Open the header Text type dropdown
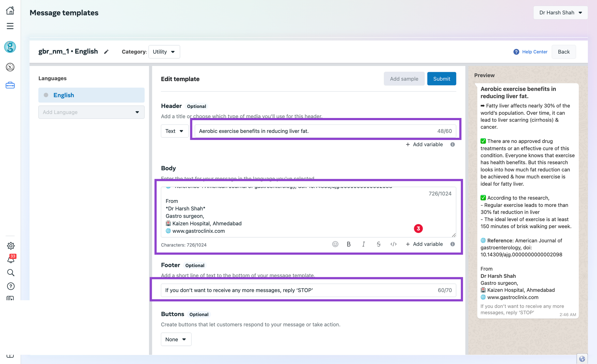Image resolution: width=597 pixels, height=364 pixels. pos(174,131)
